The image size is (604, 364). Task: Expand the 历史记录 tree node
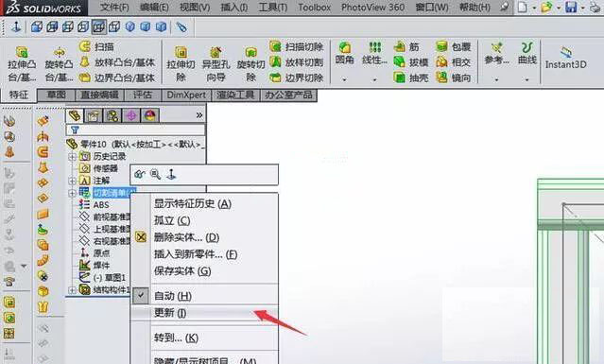click(72, 156)
